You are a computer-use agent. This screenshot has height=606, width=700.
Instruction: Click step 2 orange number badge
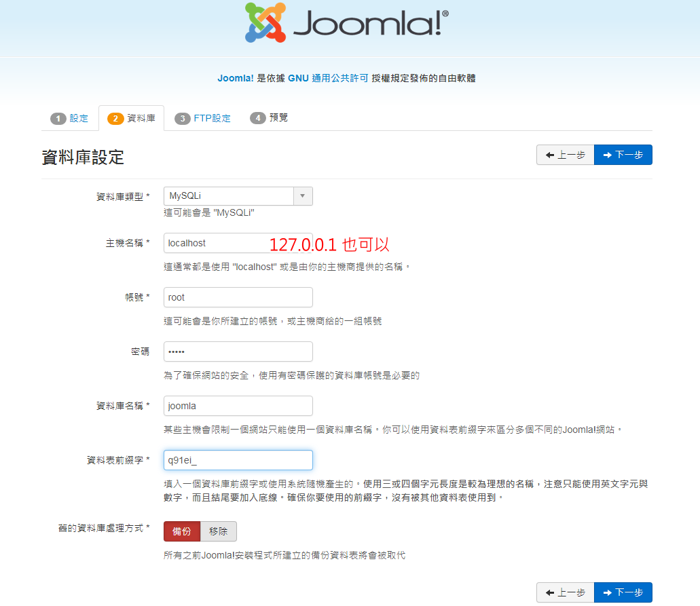[115, 119]
